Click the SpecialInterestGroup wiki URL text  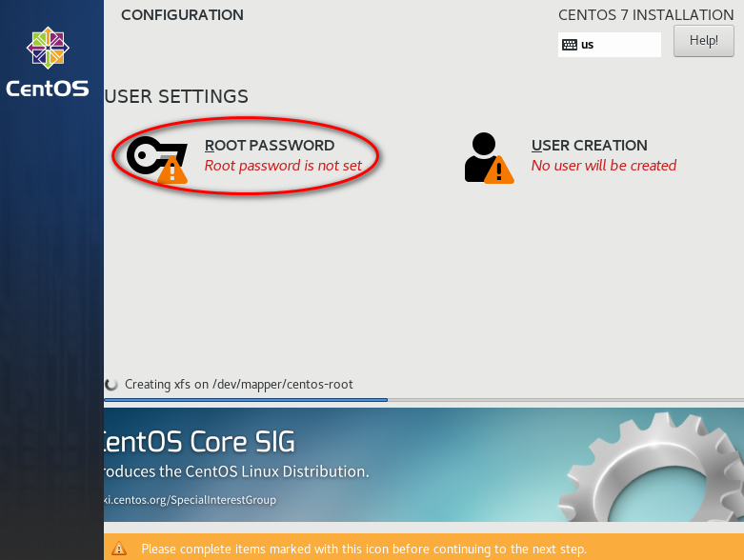[x=190, y=500]
